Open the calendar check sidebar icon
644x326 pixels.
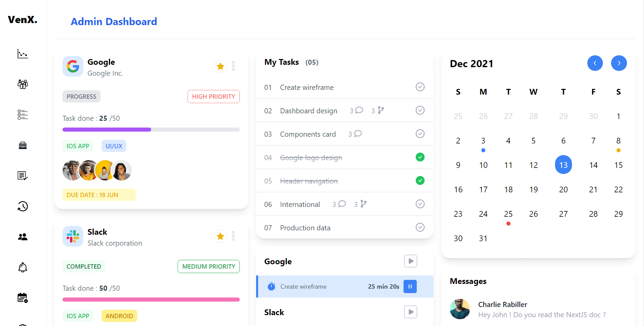pos(23,298)
